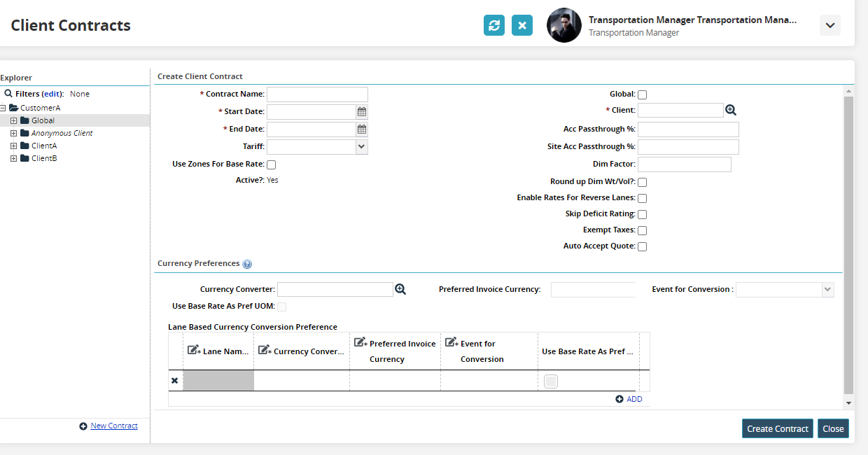The width and height of the screenshot is (868, 455).
Task: Click the Dim Factor input field
Action: coord(685,164)
